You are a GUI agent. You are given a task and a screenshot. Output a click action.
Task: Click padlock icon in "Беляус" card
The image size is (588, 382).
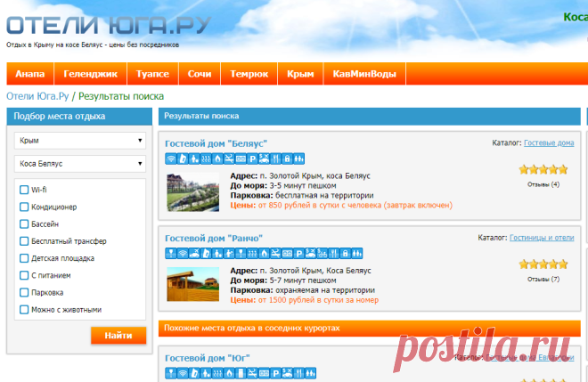coord(287,158)
